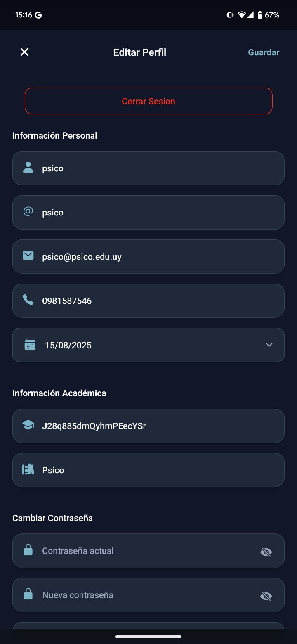297x644 pixels.
Task: Close the Editar Perfil screen with X
Action: (x=25, y=52)
